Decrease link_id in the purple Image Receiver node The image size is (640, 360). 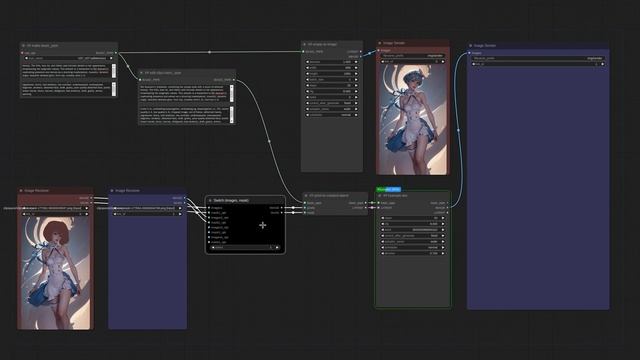click(115, 214)
